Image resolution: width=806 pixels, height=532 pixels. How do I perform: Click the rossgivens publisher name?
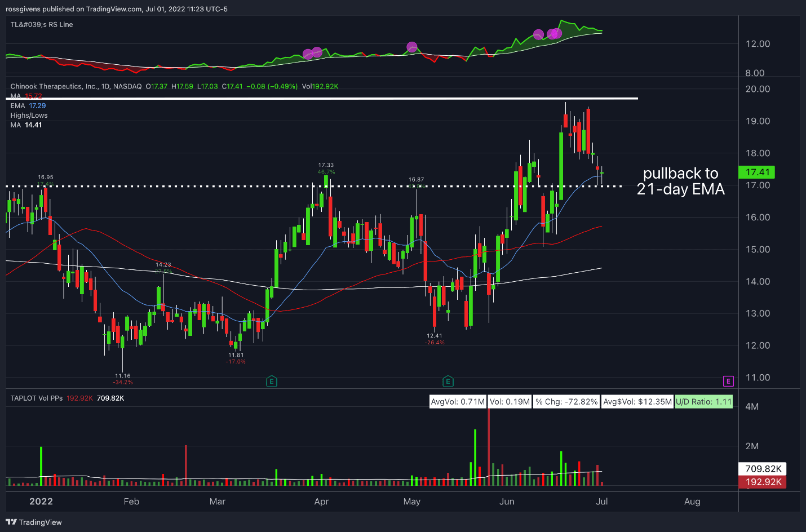(21, 9)
